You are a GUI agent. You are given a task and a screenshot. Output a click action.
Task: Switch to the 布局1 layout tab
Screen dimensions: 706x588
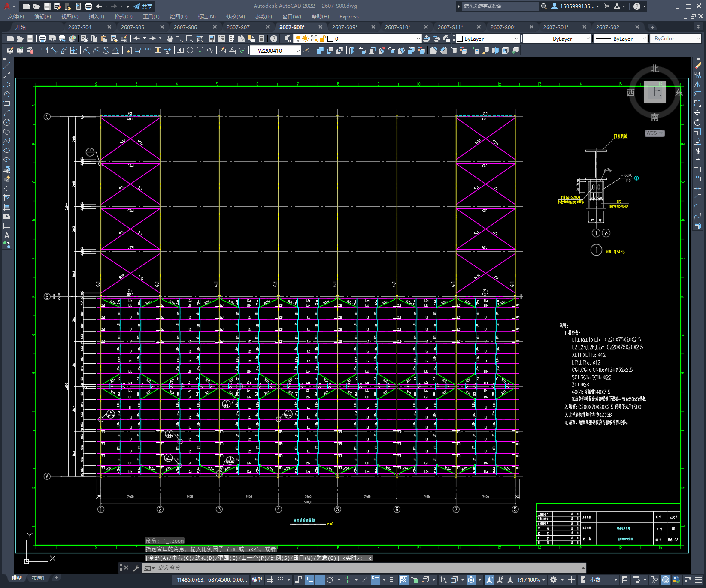tap(38, 578)
